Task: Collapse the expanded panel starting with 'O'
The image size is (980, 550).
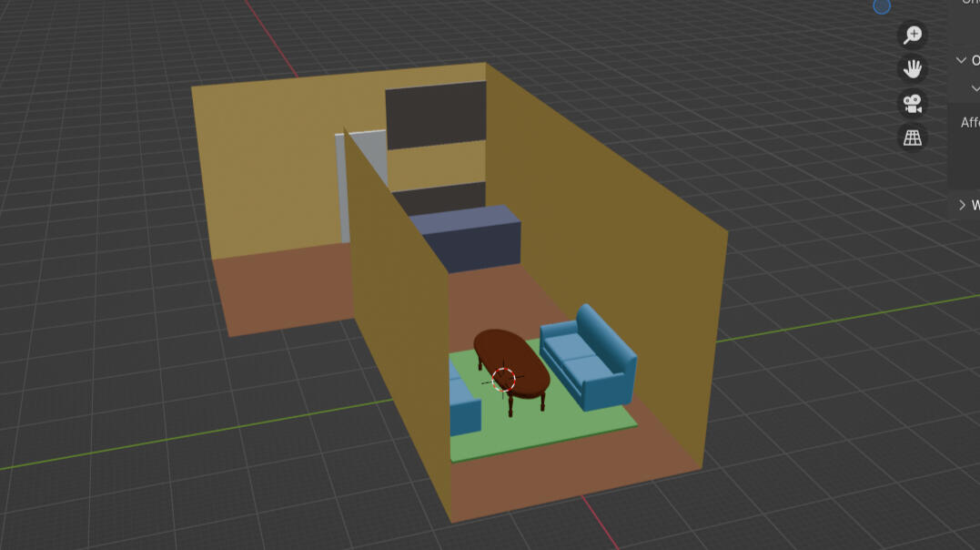Action: click(961, 60)
